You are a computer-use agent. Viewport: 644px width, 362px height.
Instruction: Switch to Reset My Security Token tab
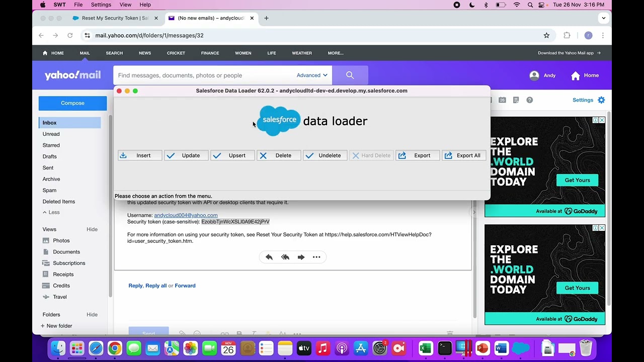(115, 18)
